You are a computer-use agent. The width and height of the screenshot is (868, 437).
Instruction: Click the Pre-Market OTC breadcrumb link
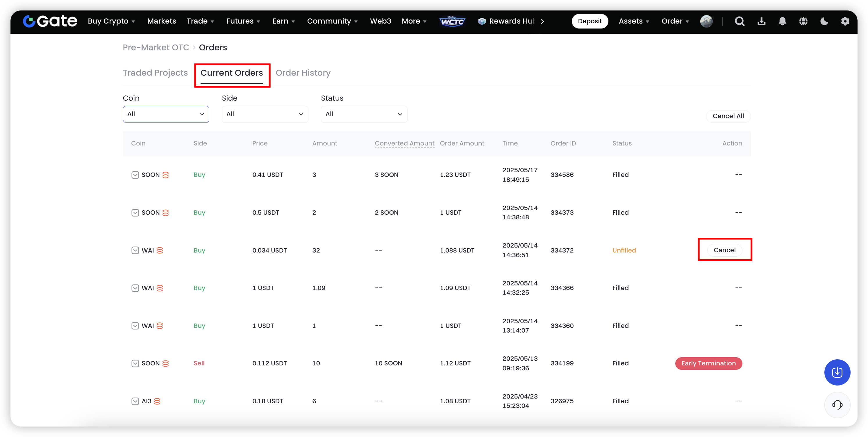point(156,47)
